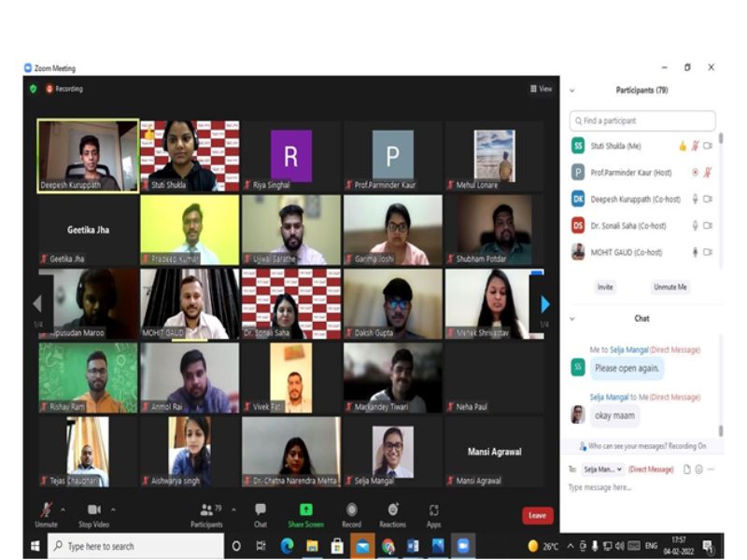Click the DK avatar in participants list
The height and width of the screenshot is (560, 747).
pyautogui.click(x=578, y=199)
